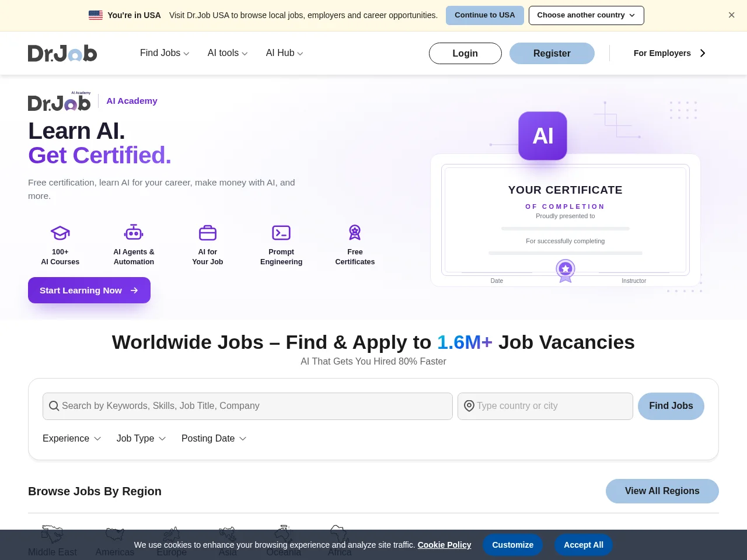Screen dimensions: 747x560
Task: Click the Find Jobs search button
Action: pos(671,406)
